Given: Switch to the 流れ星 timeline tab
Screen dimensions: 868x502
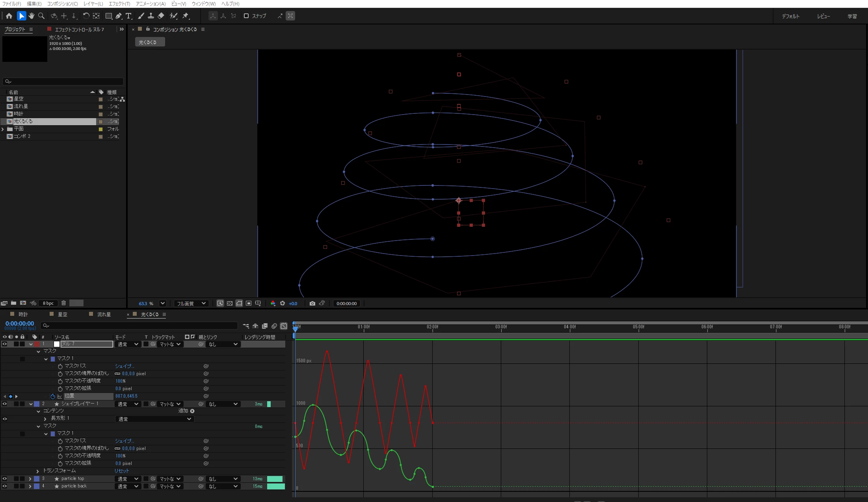Looking at the screenshot, I should coord(104,314).
